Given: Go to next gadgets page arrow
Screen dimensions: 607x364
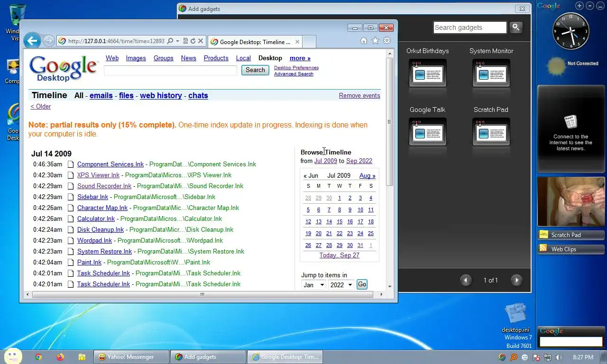Looking at the screenshot, I should [x=516, y=280].
